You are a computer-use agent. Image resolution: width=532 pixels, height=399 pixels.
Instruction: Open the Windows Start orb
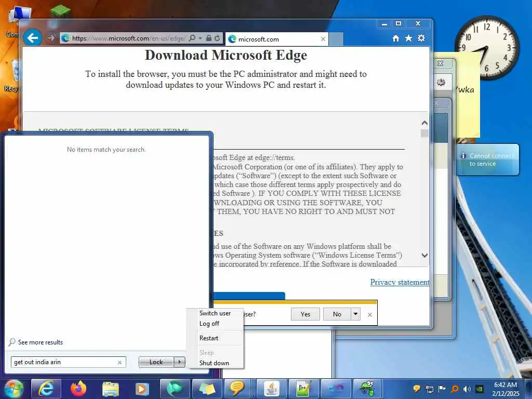coord(14,389)
